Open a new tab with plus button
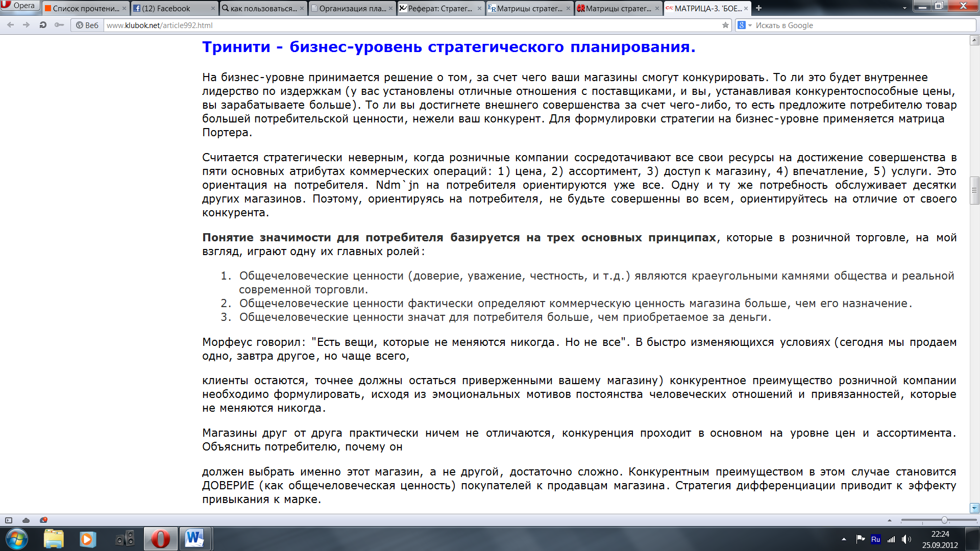The width and height of the screenshot is (980, 551). point(758,8)
